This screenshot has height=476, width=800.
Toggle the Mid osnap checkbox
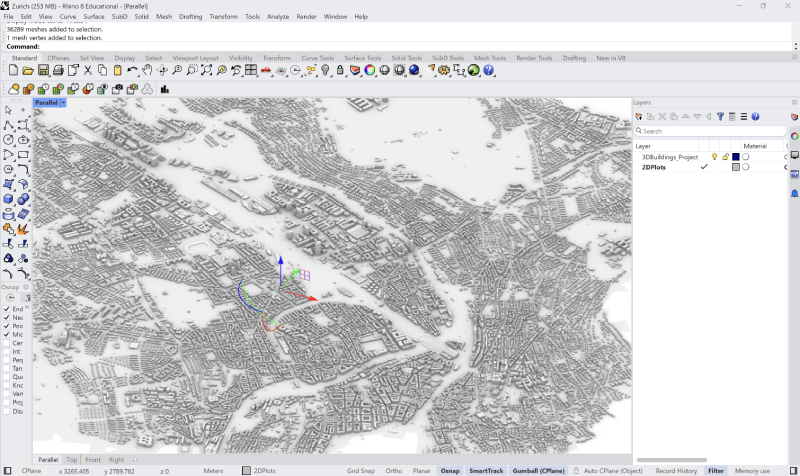coord(7,334)
